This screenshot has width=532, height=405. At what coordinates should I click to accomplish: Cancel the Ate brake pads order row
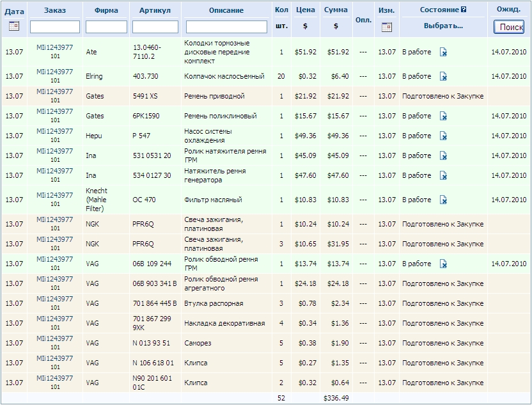tap(443, 52)
